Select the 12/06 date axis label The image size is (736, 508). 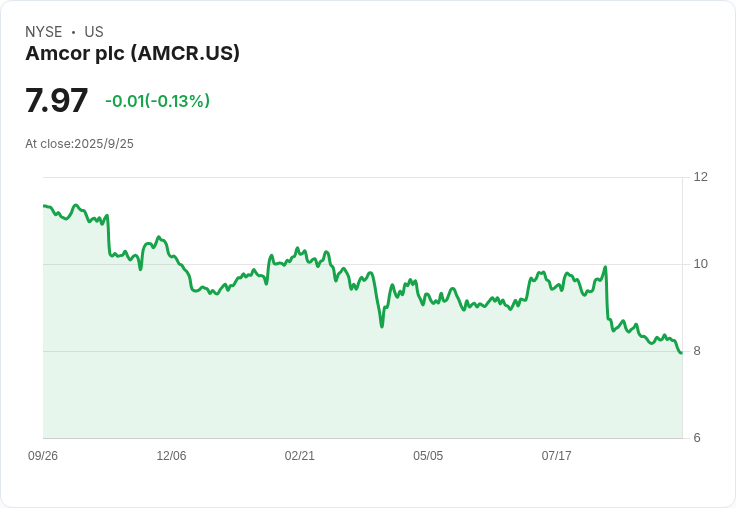[171, 456]
